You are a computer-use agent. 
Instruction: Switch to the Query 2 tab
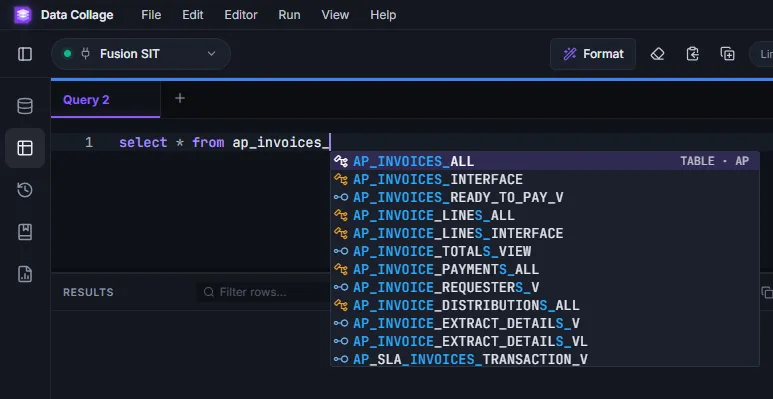pyautogui.click(x=105, y=100)
